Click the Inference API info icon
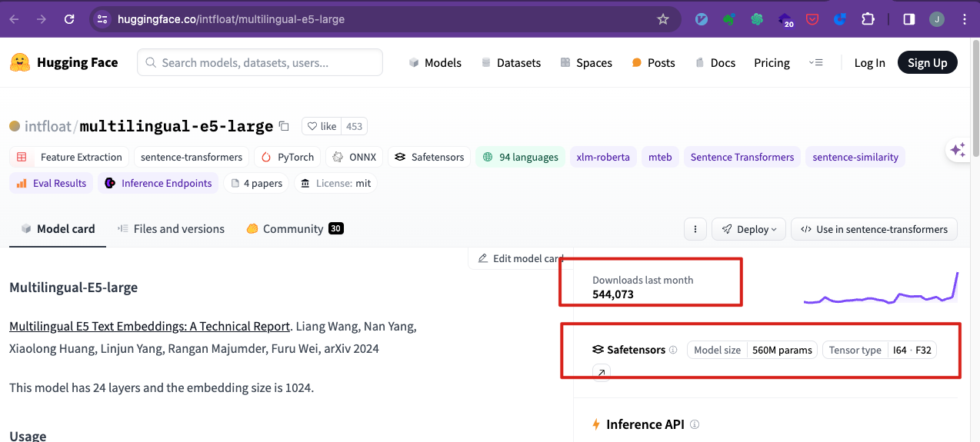980x442 pixels. [x=695, y=424]
